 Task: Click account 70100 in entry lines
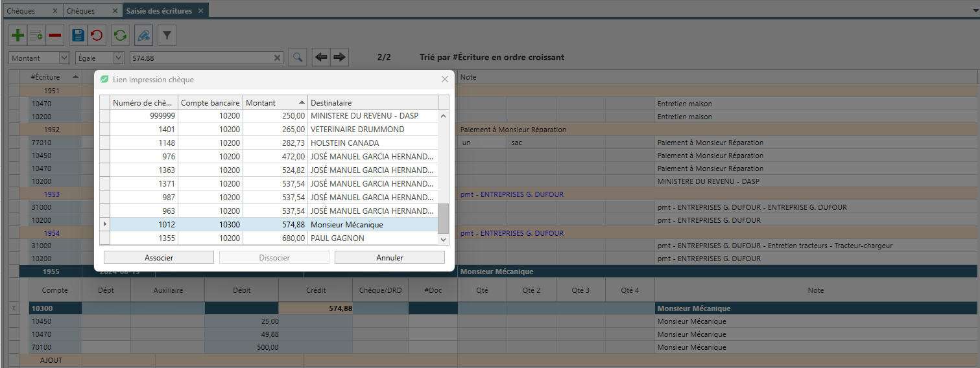pyautogui.click(x=56, y=347)
